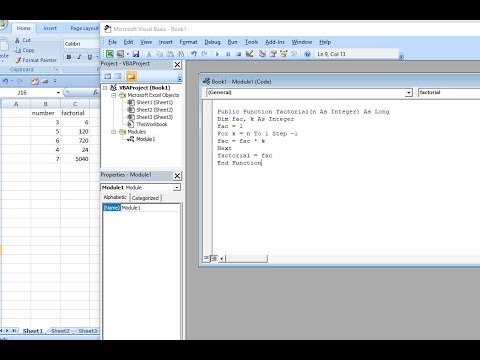Select Sheet2 (Sheet2) in project tree
480x360 pixels.
[x=155, y=110]
